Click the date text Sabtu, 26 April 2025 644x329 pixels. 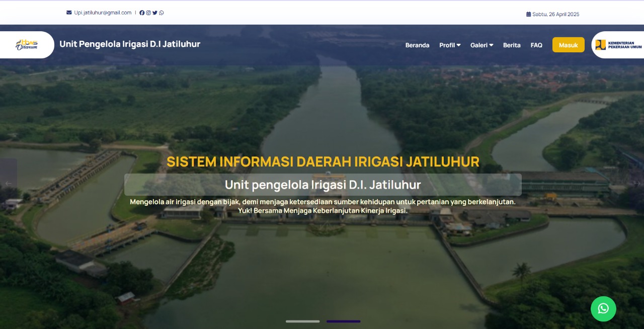coord(556,14)
